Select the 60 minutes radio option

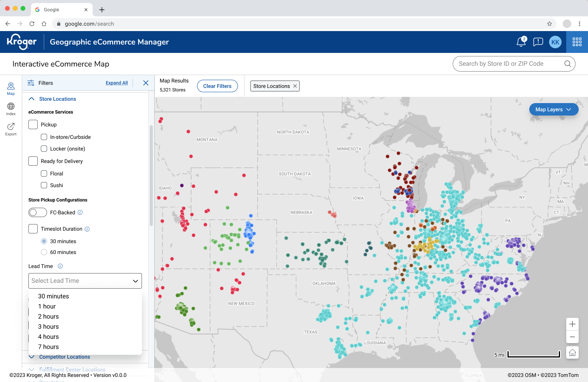[x=44, y=252]
